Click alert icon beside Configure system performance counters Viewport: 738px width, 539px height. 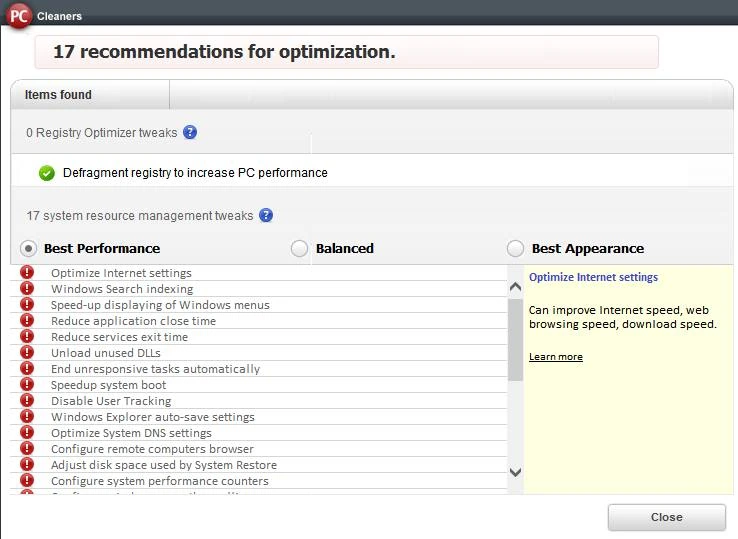(x=27, y=480)
